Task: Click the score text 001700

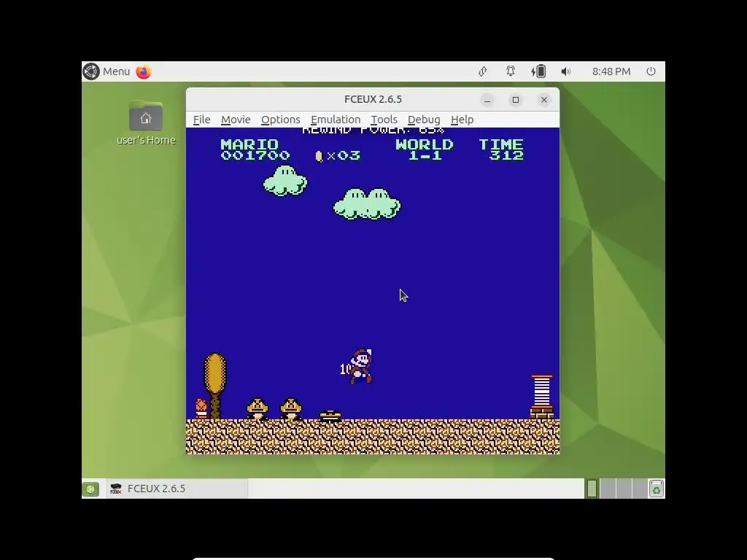Action: point(255,156)
